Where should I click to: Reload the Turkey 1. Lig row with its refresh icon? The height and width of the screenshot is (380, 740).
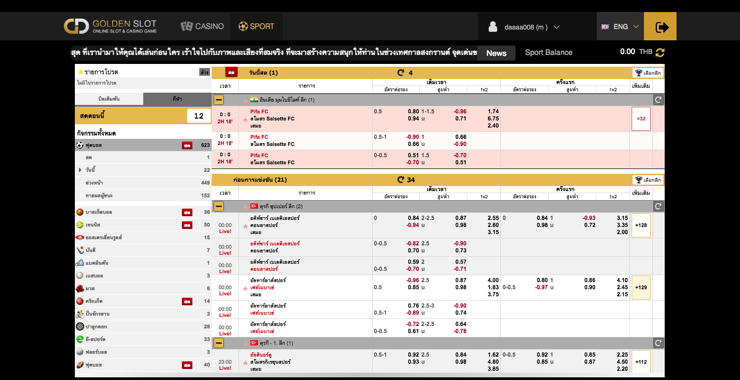(x=658, y=343)
